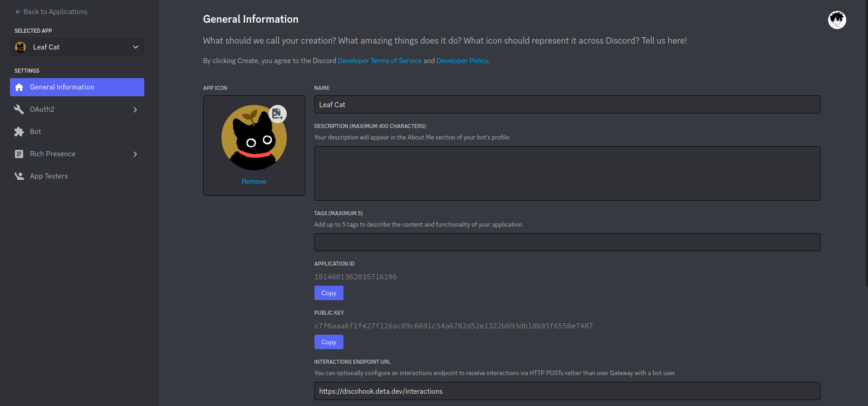Viewport: 868px width, 406px height.
Task: Click the Selected App section label
Action: pos(33,31)
